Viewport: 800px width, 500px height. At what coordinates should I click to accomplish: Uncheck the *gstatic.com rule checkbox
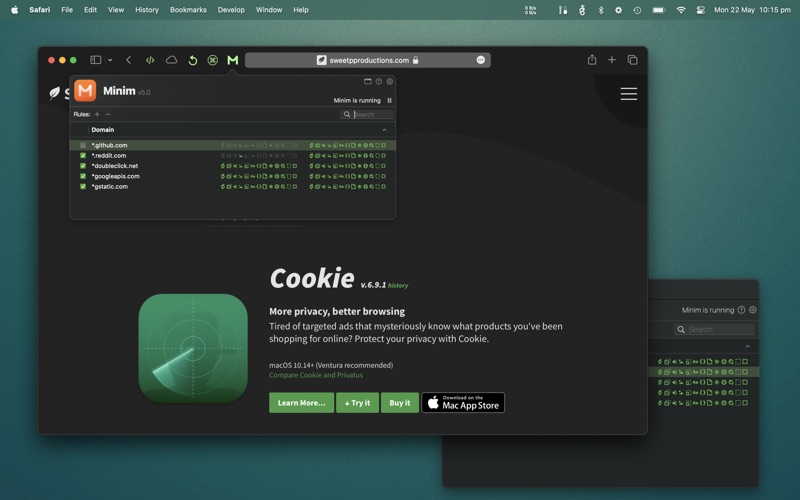(83, 186)
